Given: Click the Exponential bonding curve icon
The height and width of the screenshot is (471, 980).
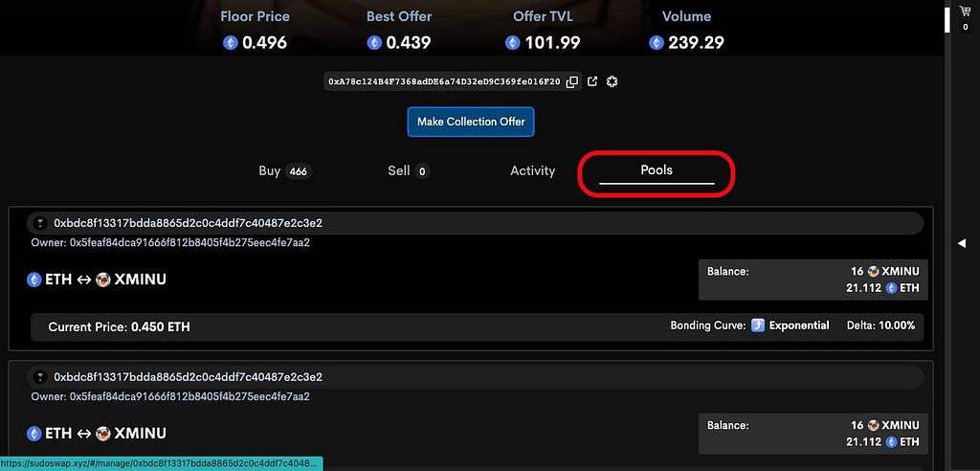Looking at the screenshot, I should pos(758,325).
